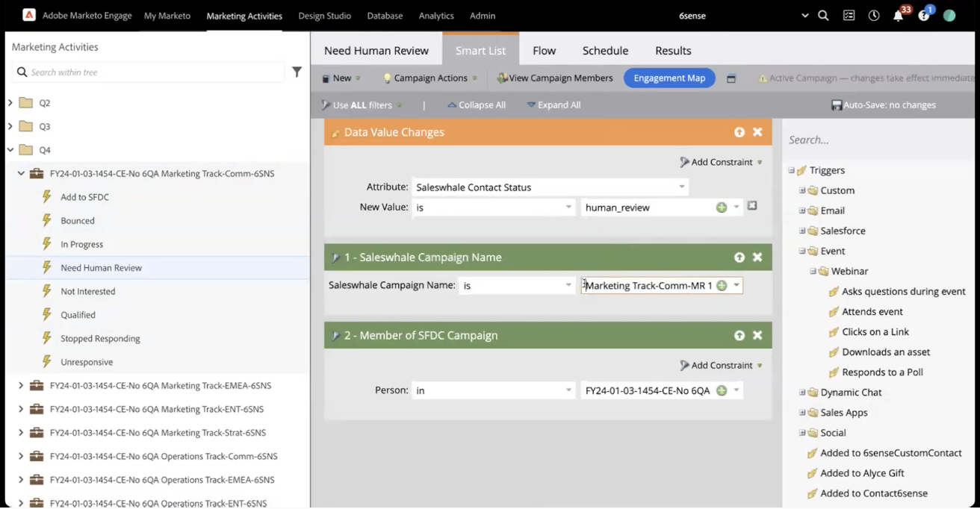This screenshot has width=980, height=509.
Task: Click View Campaign Members
Action: pos(555,78)
